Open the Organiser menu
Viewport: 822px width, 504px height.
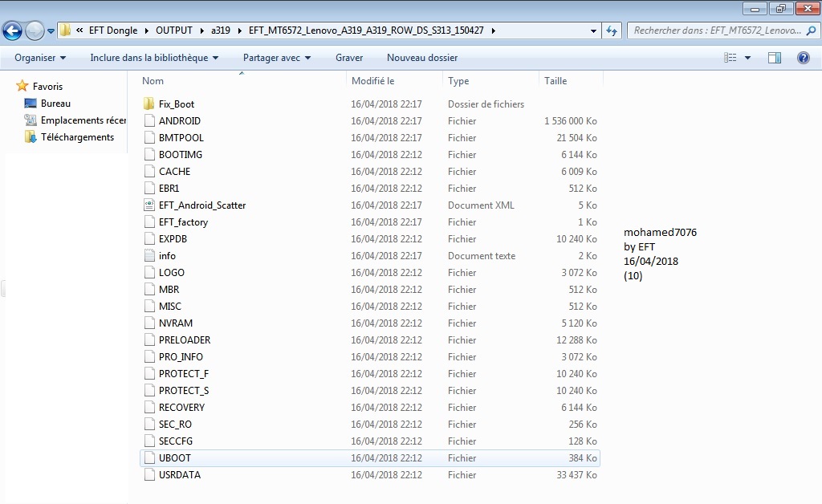click(40, 58)
